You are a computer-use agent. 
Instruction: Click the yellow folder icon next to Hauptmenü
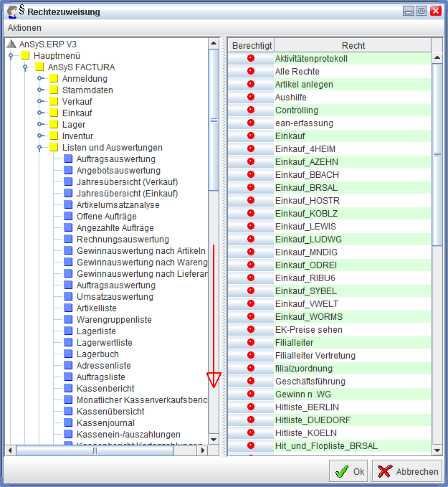click(x=25, y=56)
